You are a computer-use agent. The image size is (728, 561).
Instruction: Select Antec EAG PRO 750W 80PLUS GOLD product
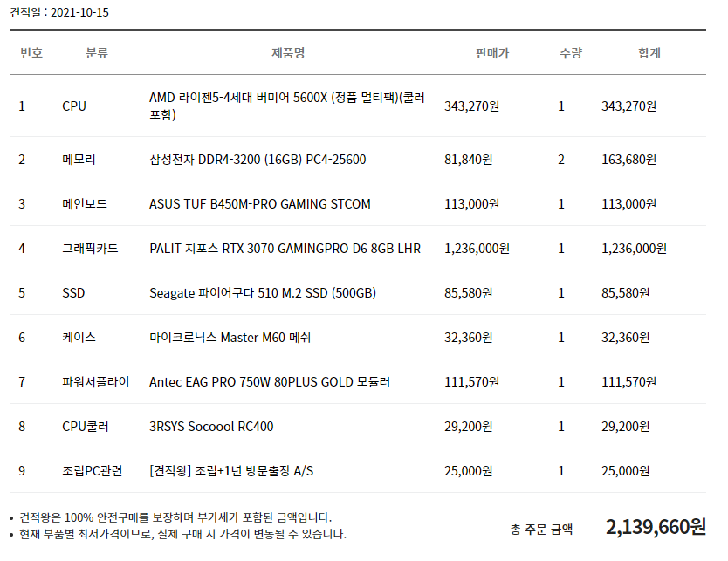pos(270,382)
